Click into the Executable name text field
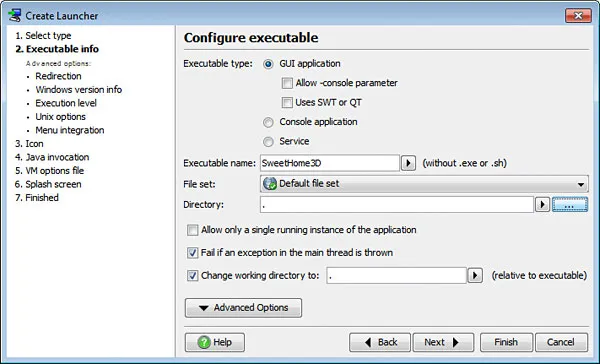The image size is (600, 364). tap(330, 163)
